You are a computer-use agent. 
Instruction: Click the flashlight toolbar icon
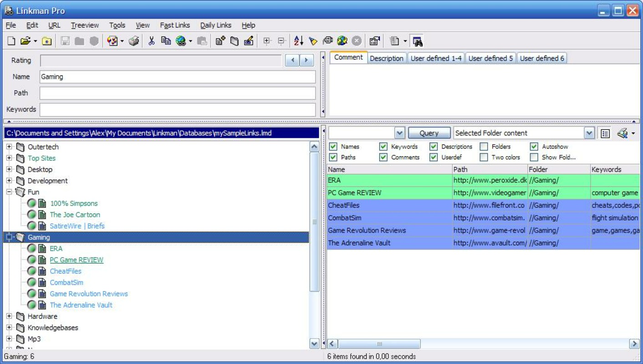(313, 41)
